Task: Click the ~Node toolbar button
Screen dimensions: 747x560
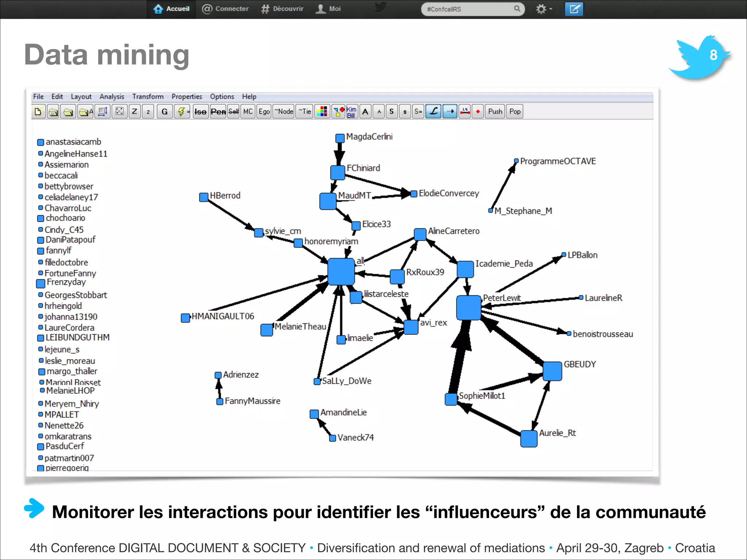Action: pyautogui.click(x=284, y=112)
